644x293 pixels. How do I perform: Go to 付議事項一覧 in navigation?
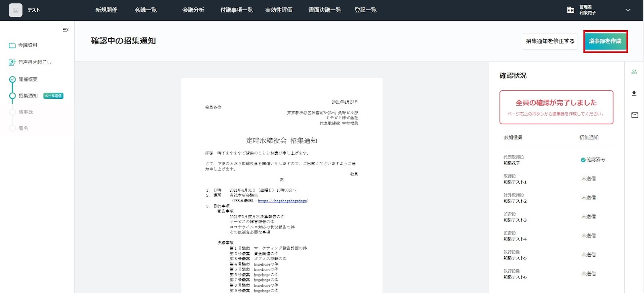(237, 10)
